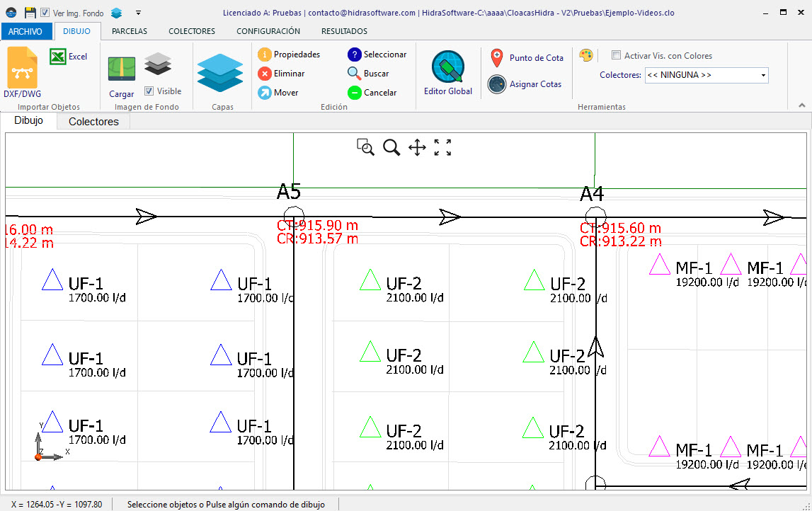Open the RESULTADOS ribbon tab
Screen dimensions: 812x511
click(344, 31)
